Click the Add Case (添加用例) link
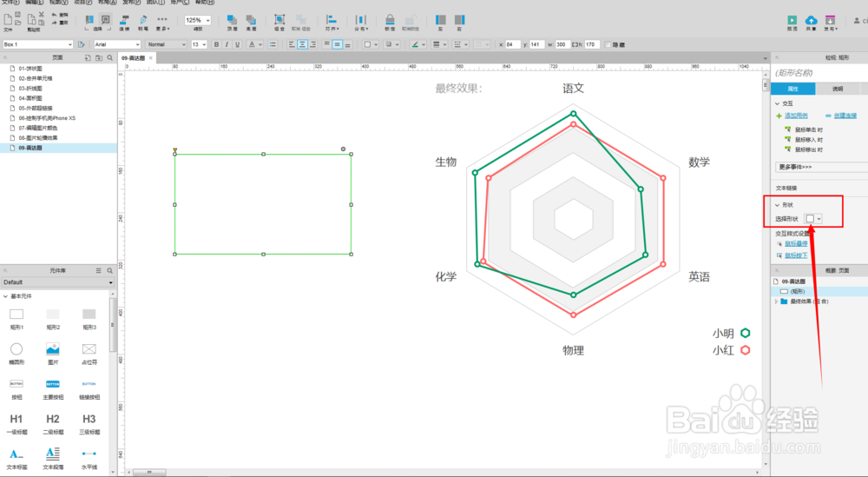The image size is (868, 477). coord(796,116)
